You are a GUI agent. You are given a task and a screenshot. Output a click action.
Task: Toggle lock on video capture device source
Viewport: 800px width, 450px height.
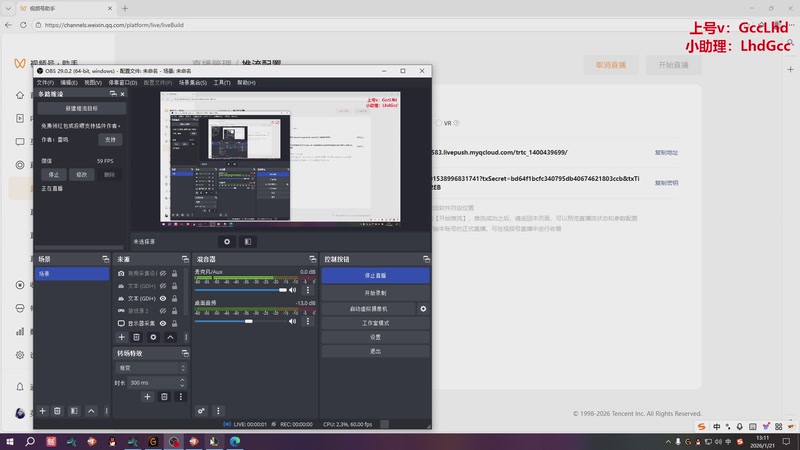coord(174,273)
